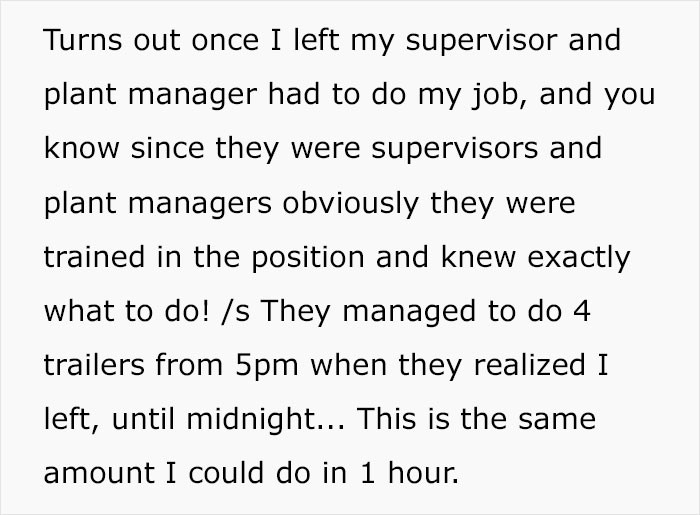Click the number "4" at line end
Image resolution: width=700 pixels, height=515 pixels.
coord(582,311)
